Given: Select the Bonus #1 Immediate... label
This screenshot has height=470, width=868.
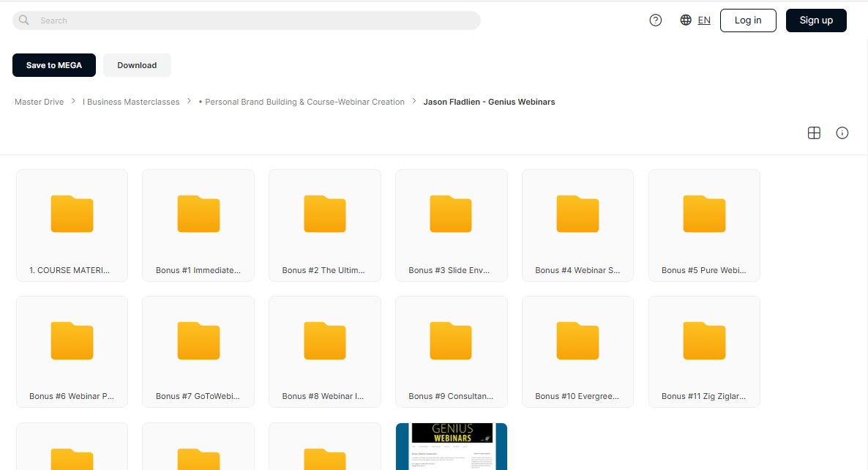Looking at the screenshot, I should [198, 270].
